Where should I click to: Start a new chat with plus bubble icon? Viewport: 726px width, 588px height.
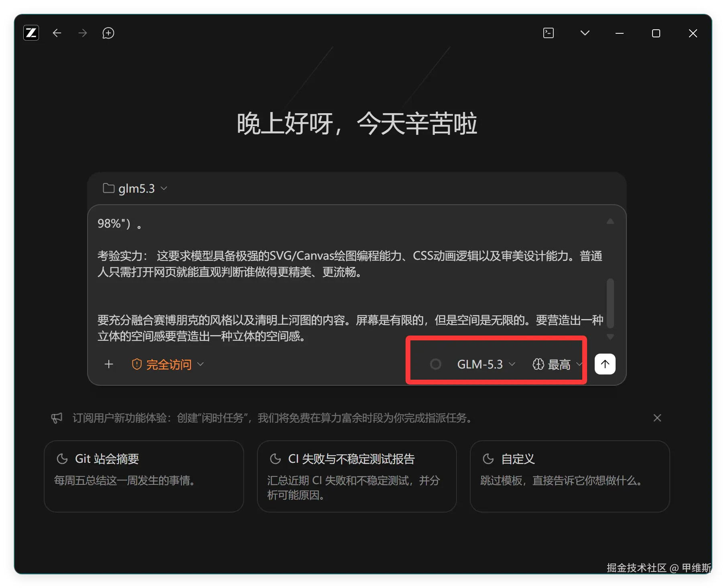(108, 33)
